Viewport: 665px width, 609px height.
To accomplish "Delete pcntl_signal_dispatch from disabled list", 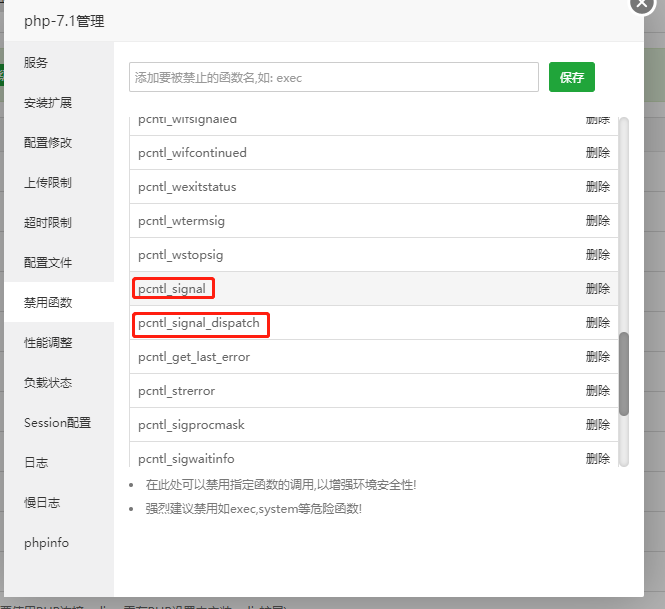I will tap(597, 323).
